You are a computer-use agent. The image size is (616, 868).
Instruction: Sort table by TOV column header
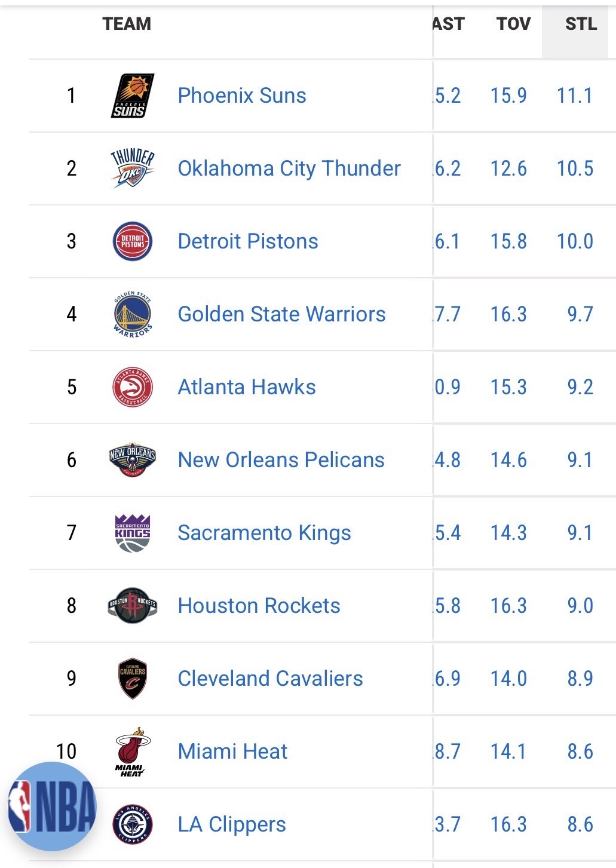[513, 24]
